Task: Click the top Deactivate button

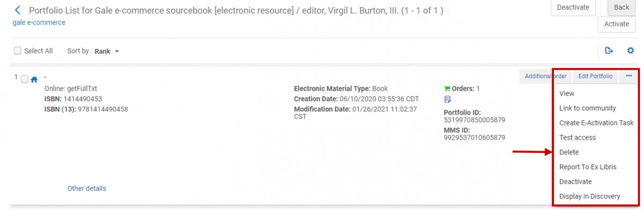Action: 573,8
